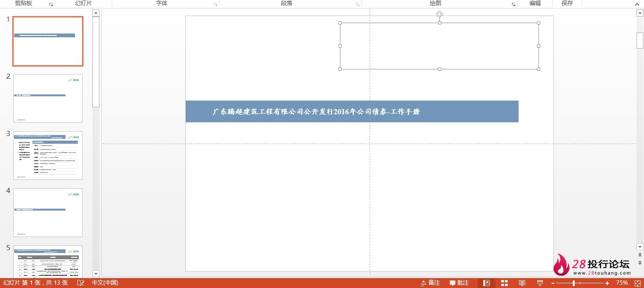Select slide 2 thumbnail
Viewport: 644px width, 288px height.
click(x=48, y=98)
